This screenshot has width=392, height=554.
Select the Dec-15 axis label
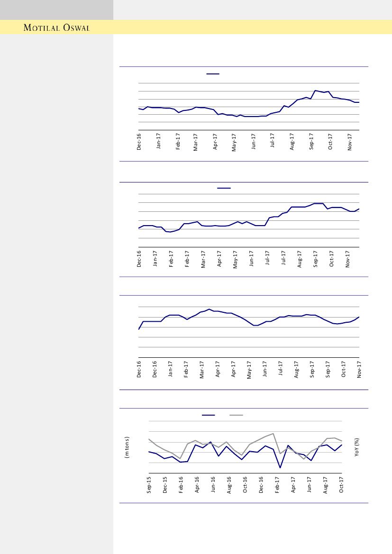point(165,484)
